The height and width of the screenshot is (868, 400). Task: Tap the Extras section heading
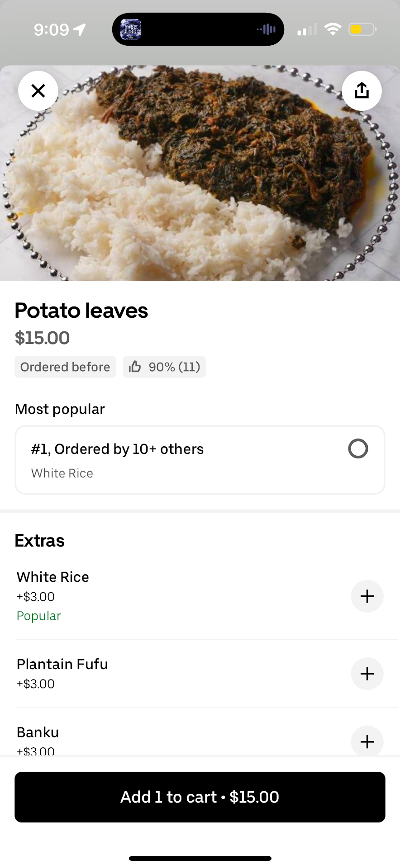tap(40, 541)
